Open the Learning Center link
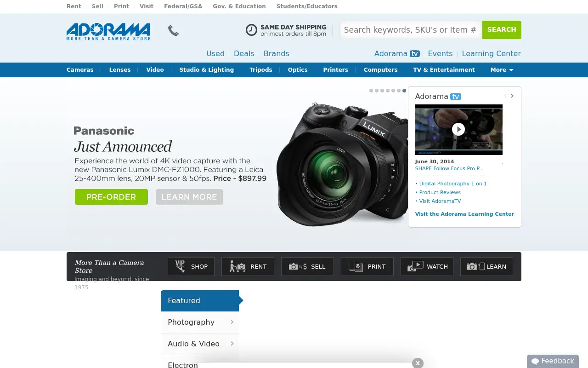588x368 pixels. coord(491,53)
